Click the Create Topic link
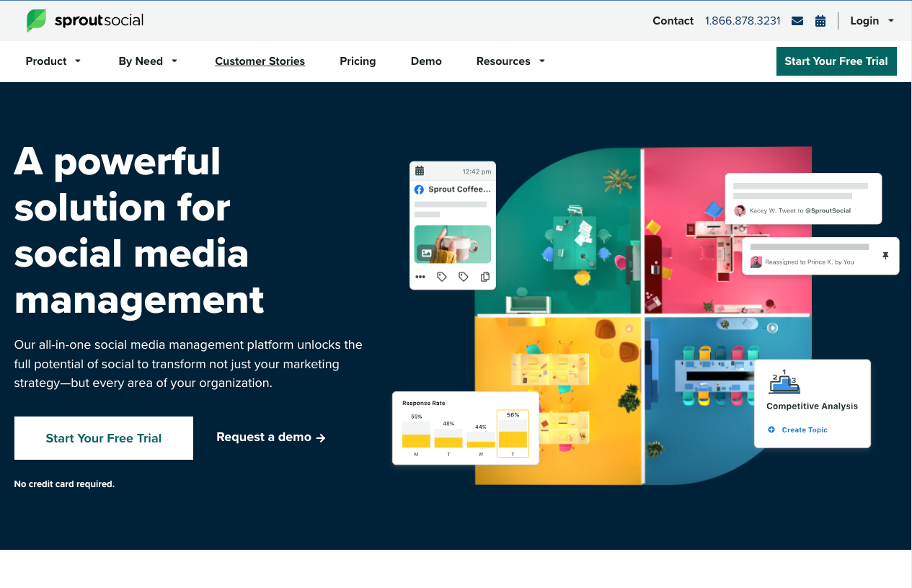 pyautogui.click(x=805, y=430)
